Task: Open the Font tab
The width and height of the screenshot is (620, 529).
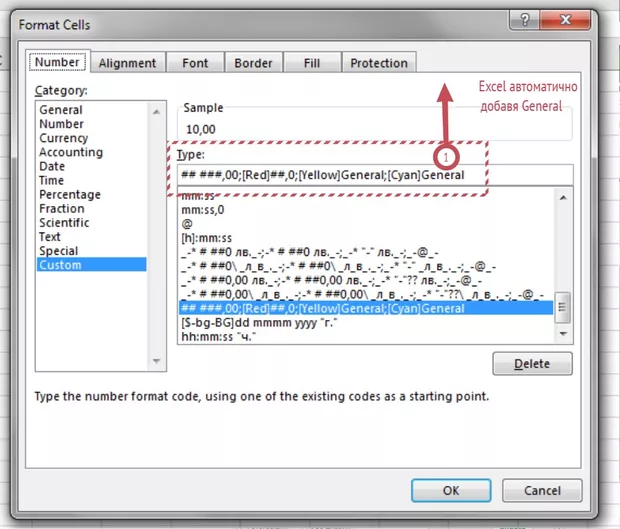Action: click(195, 63)
